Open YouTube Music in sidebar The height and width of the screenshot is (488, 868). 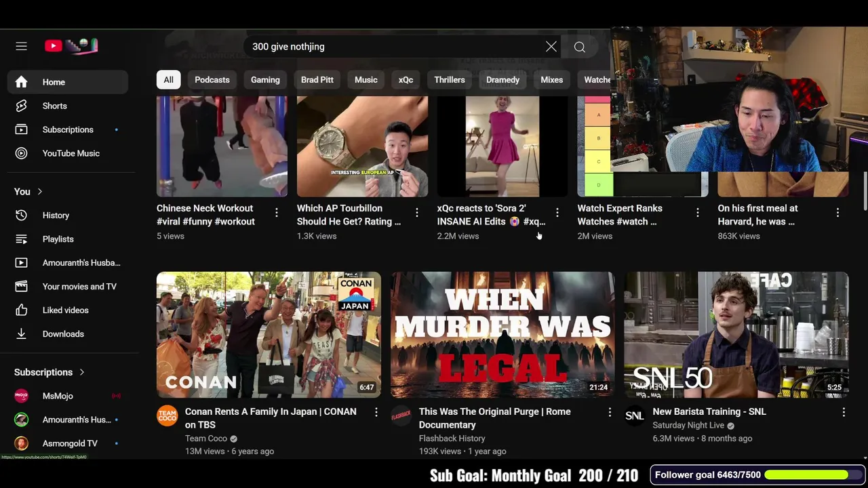pos(68,153)
